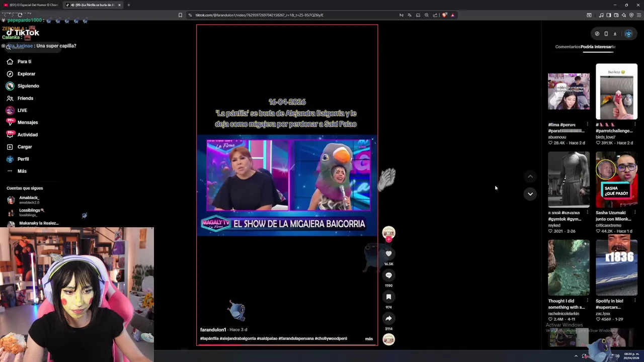Open Explorar in the TikTok sidebar
Screen dimensions: 644x362
pos(21,74)
